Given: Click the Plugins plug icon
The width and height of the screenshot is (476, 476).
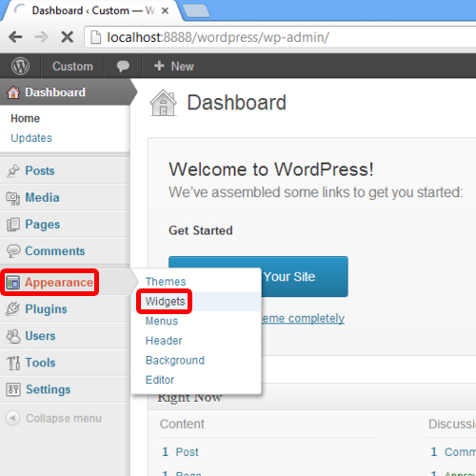Looking at the screenshot, I should click(13, 308).
